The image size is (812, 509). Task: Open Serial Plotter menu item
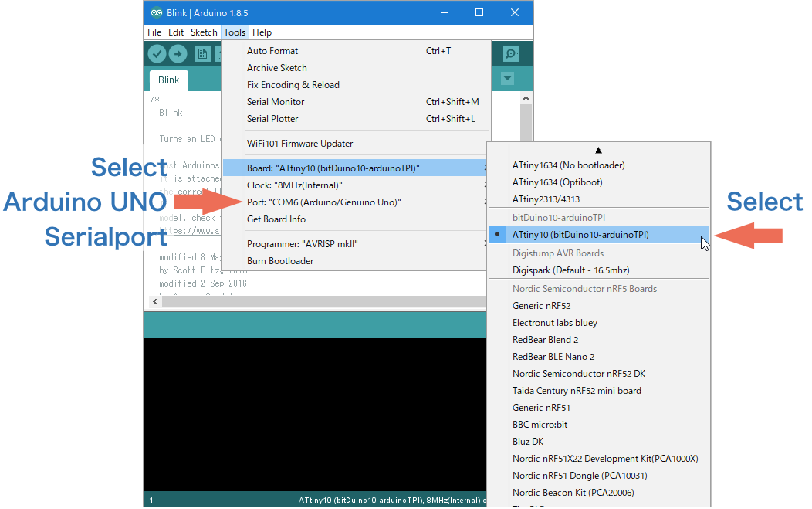[355, 119]
